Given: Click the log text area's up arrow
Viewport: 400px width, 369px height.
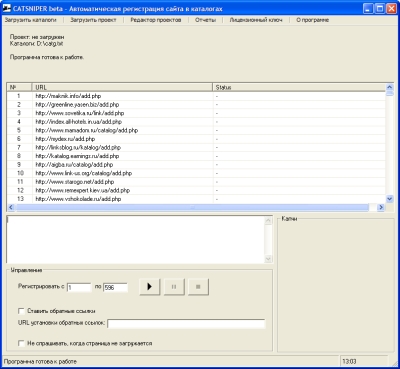Looking at the screenshot, I should (268, 220).
